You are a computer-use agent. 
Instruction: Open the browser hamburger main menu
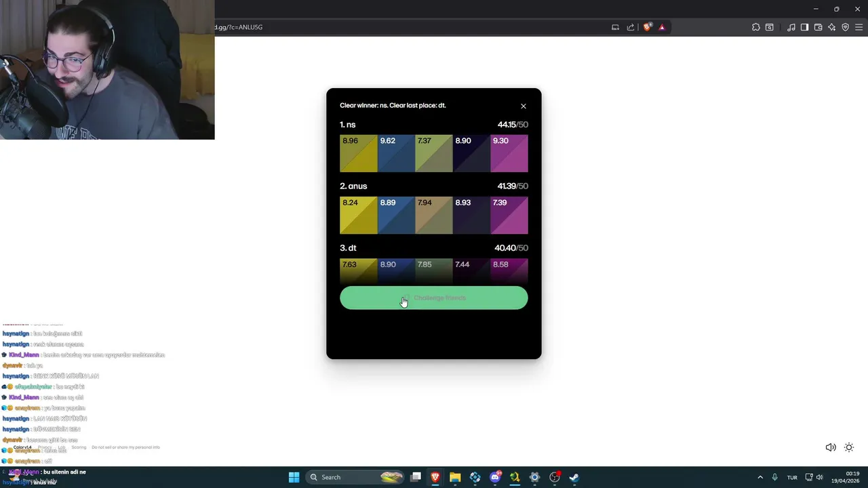[x=859, y=27]
